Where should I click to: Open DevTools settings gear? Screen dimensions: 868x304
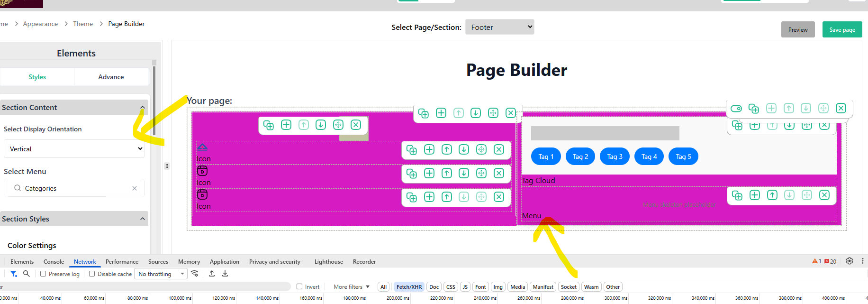coord(850,261)
